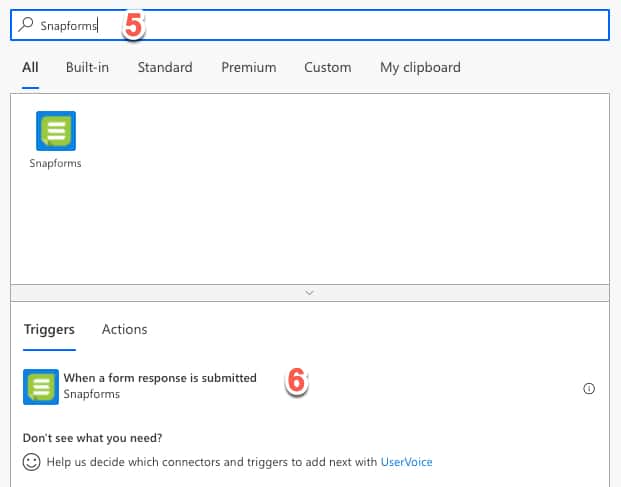
Task: Select the Triggers tab
Action: pos(49,329)
